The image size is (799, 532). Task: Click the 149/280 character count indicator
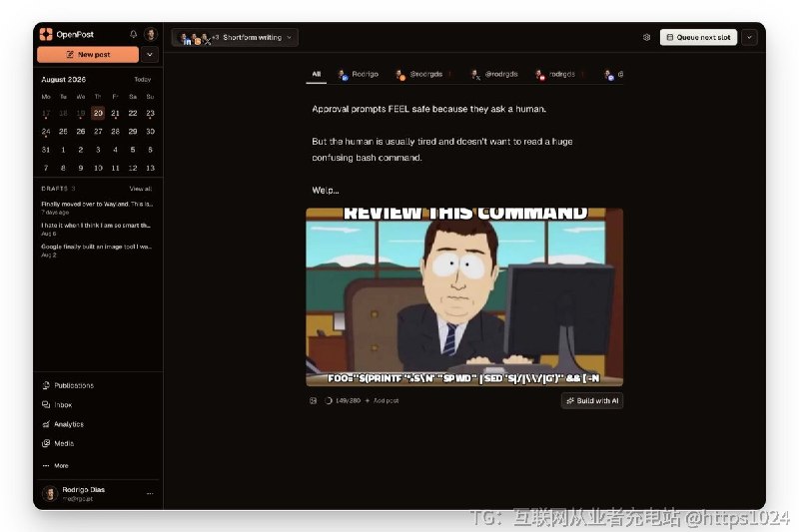pyautogui.click(x=343, y=400)
